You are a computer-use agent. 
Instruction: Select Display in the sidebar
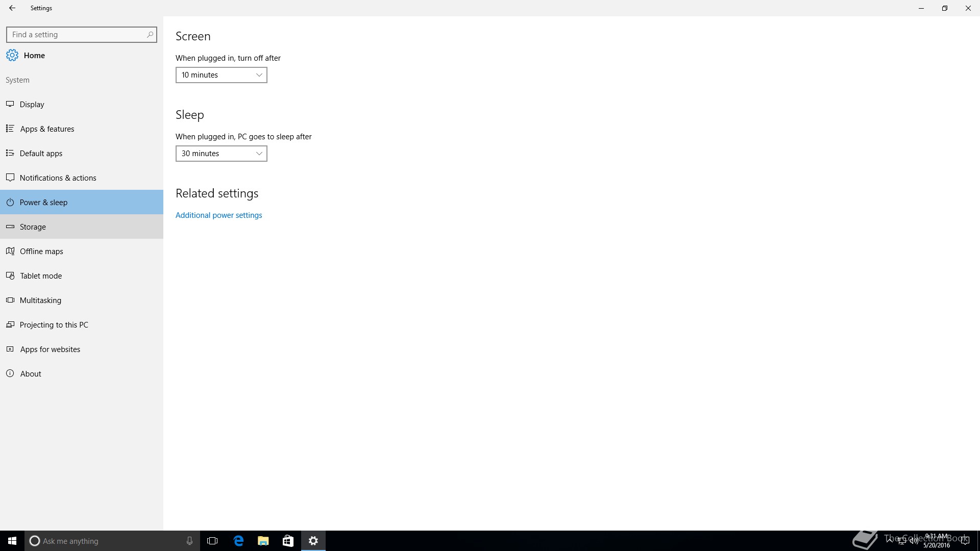(x=32, y=105)
